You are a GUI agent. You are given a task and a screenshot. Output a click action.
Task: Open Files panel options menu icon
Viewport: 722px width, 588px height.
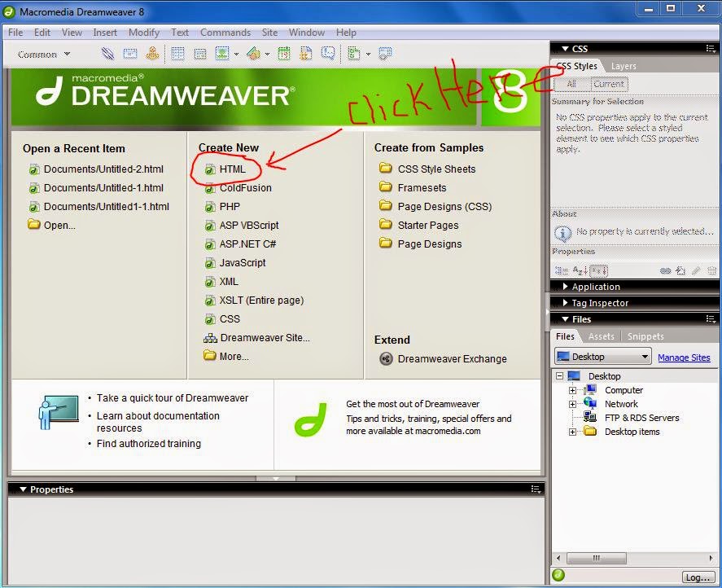[711, 319]
